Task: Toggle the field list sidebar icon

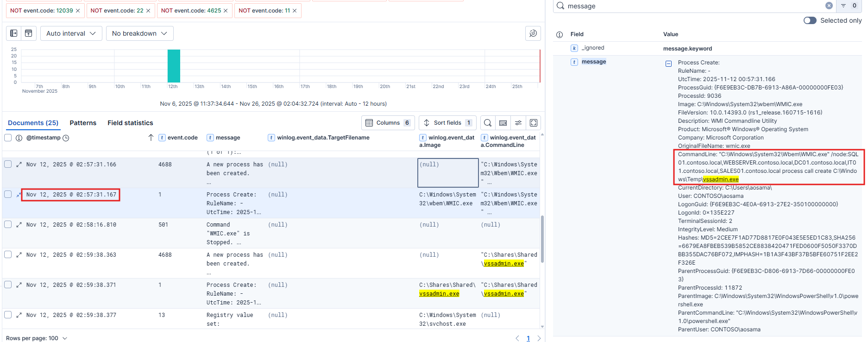Action: [13, 33]
